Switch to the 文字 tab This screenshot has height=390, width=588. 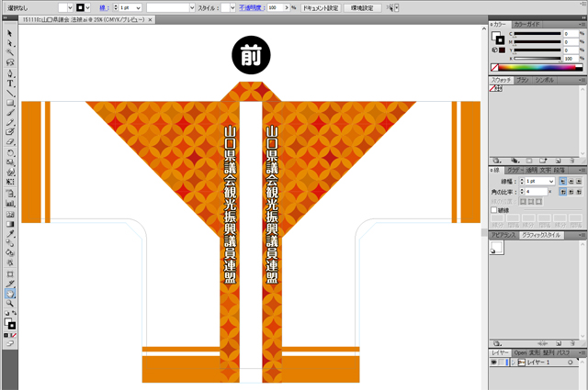click(545, 170)
